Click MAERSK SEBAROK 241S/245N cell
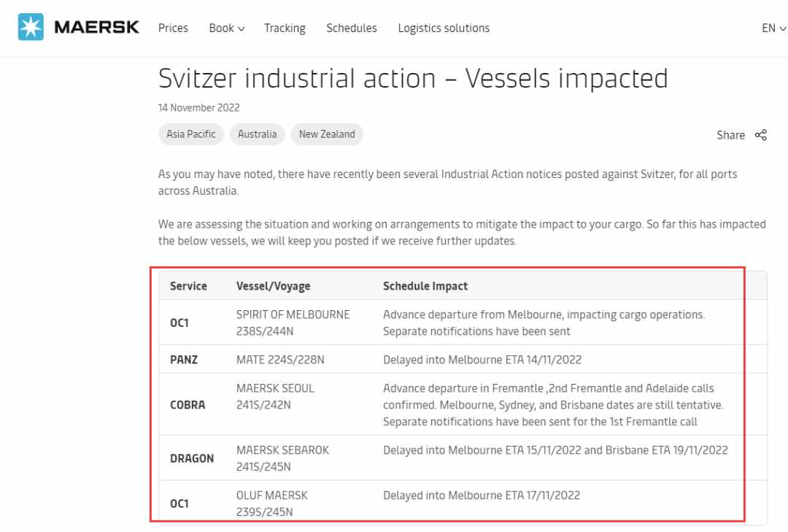 click(283, 458)
